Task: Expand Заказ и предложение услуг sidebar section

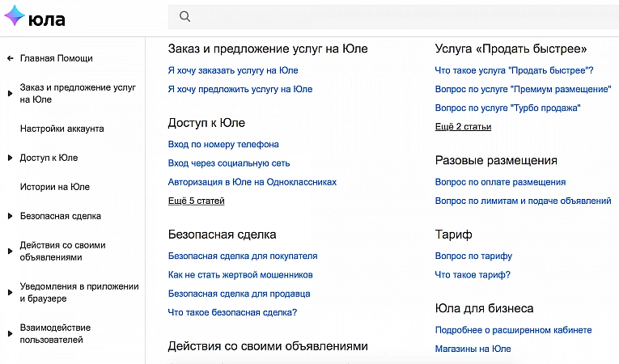Action: coord(10,87)
